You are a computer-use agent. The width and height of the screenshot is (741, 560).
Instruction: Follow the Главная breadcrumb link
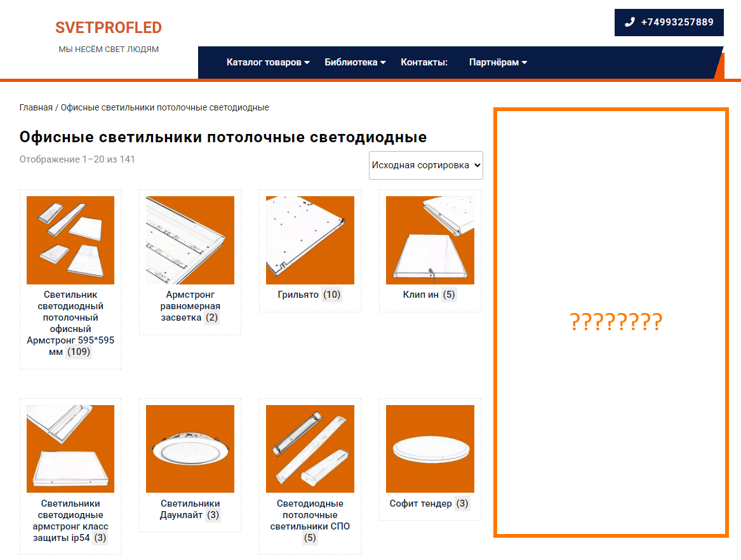(x=36, y=108)
